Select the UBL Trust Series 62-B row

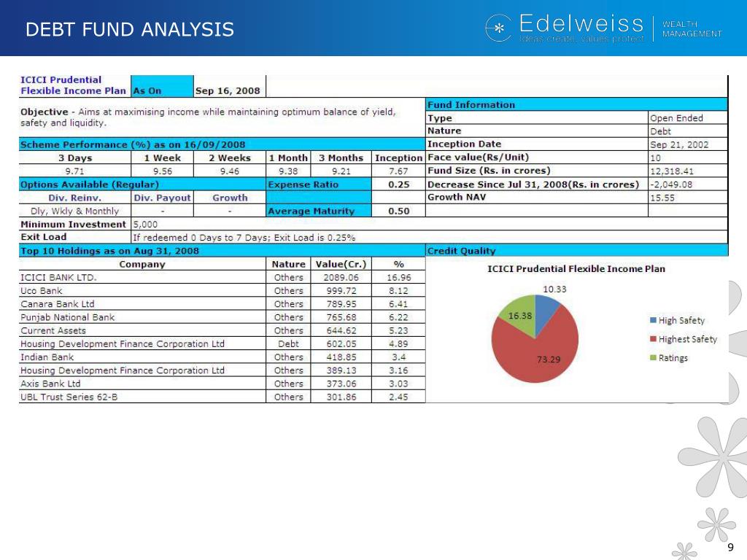pyautogui.click(x=222, y=397)
